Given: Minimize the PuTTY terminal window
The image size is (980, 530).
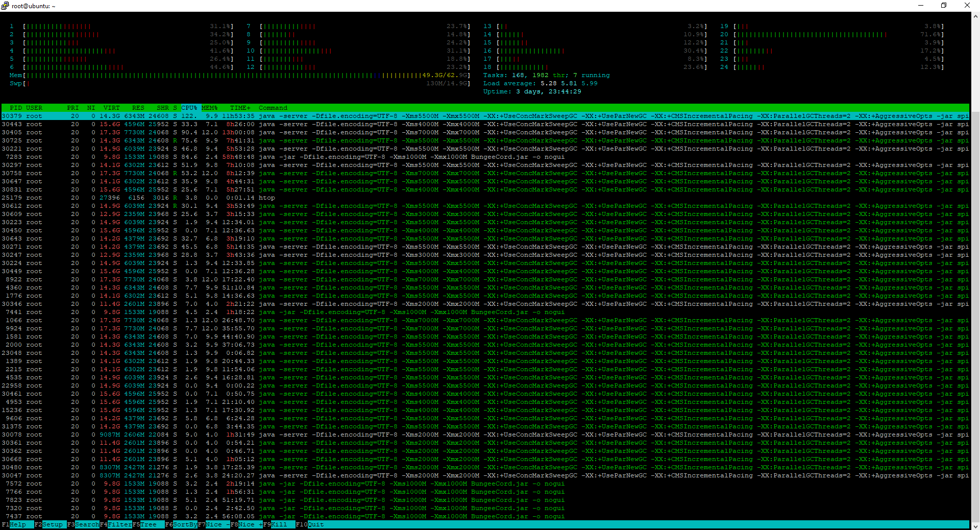Looking at the screenshot, I should point(921,6).
